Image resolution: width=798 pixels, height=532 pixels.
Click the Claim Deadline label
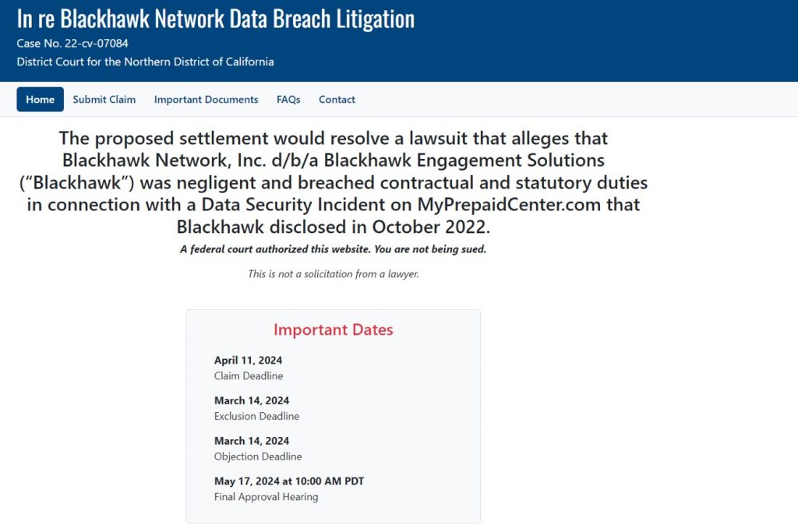tap(249, 376)
